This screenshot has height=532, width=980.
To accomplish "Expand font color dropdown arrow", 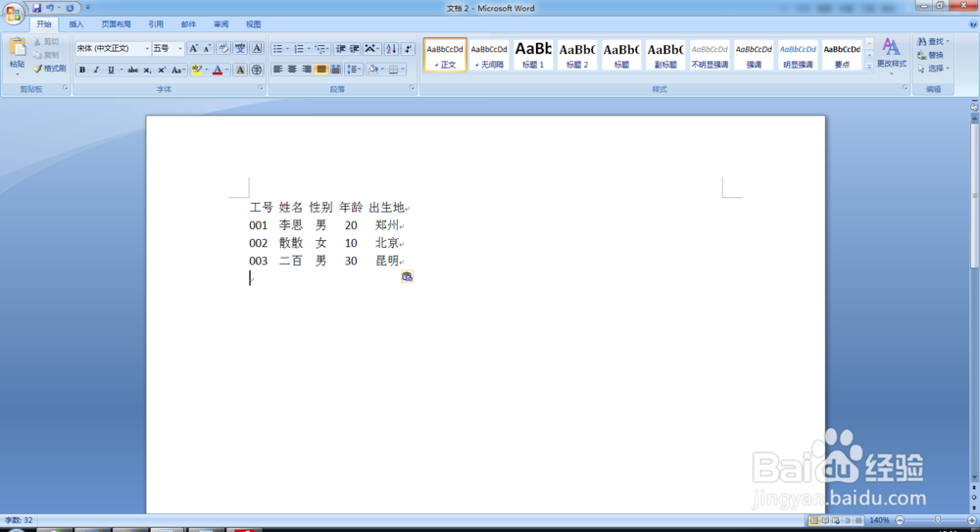I will coord(227,70).
